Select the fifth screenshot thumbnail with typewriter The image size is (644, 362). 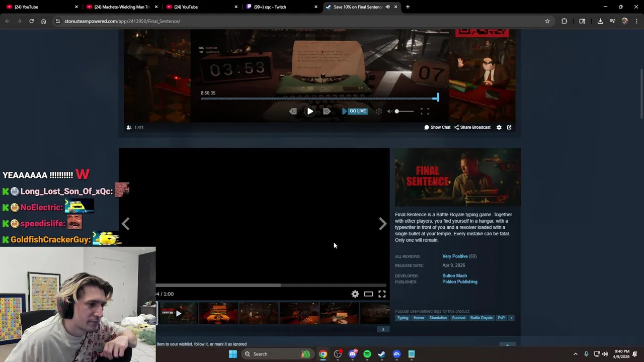tap(339, 313)
